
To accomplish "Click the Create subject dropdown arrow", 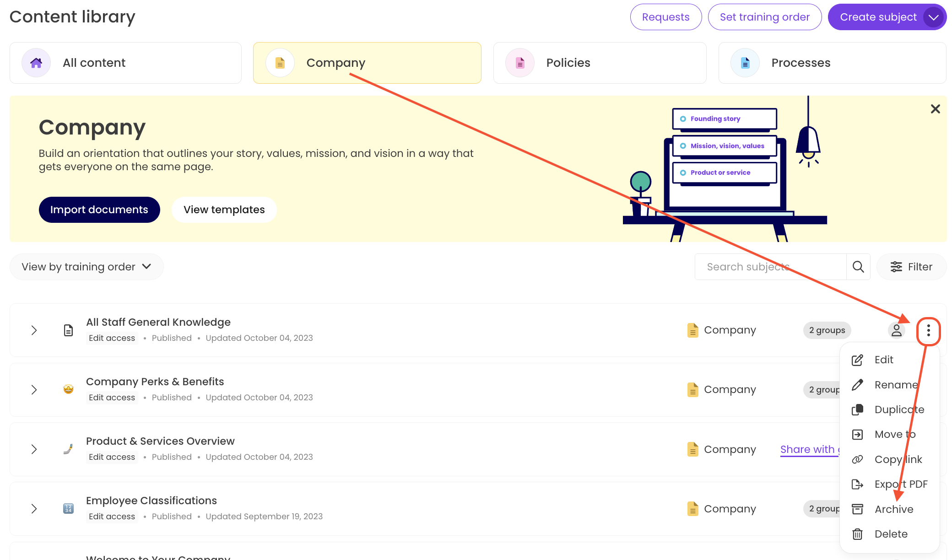I will pyautogui.click(x=934, y=17).
